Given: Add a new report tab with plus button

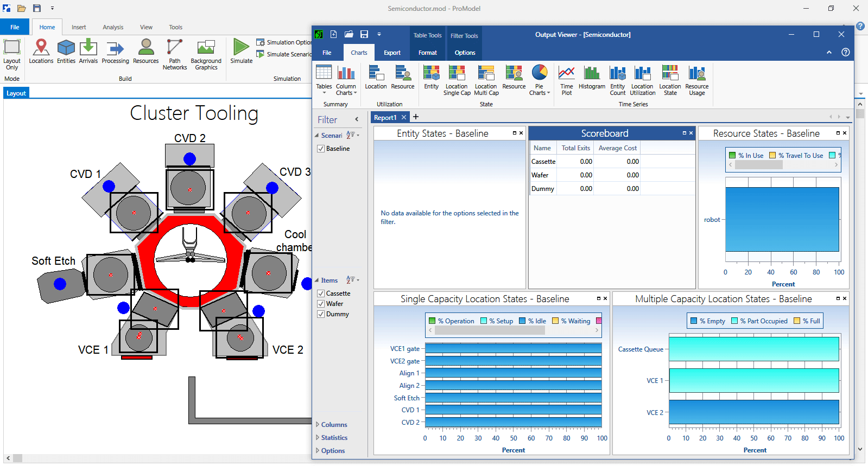Looking at the screenshot, I should point(416,117).
